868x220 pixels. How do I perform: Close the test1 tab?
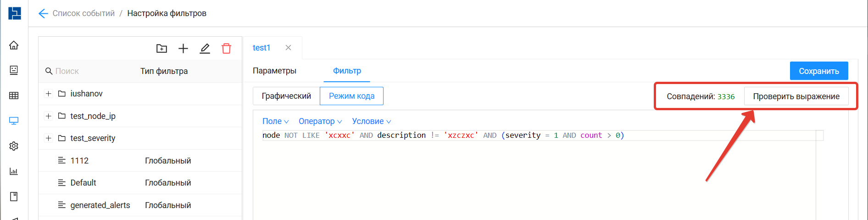tap(288, 48)
